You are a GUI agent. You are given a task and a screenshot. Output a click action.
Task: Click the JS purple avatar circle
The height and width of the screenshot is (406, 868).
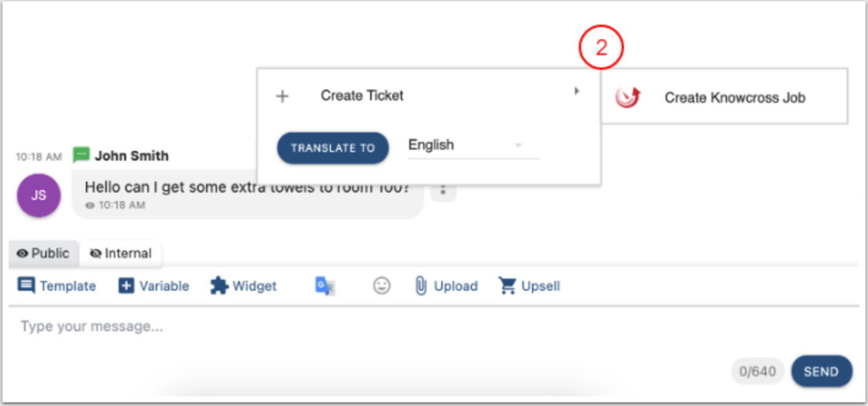tap(39, 196)
